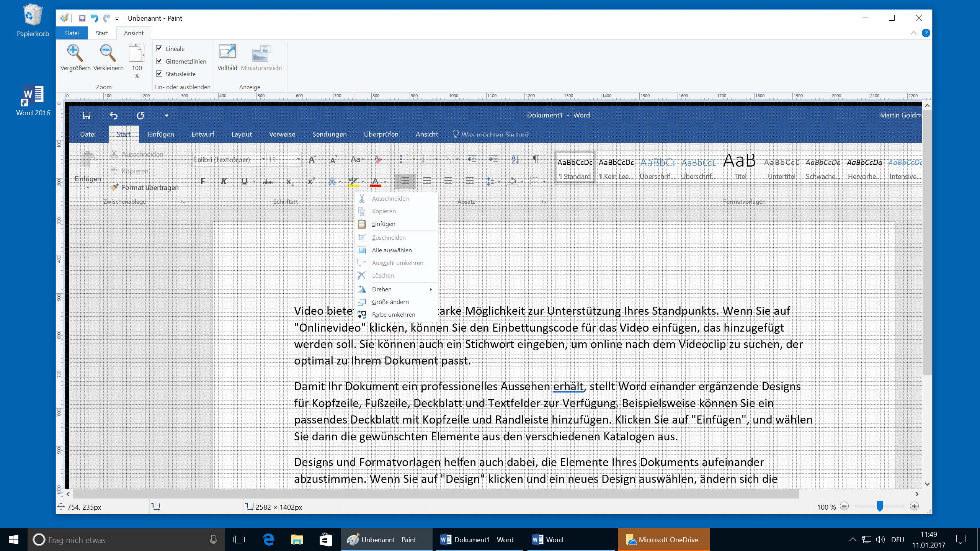
Task: Click the network icon in the system tray
Action: [x=867, y=540]
